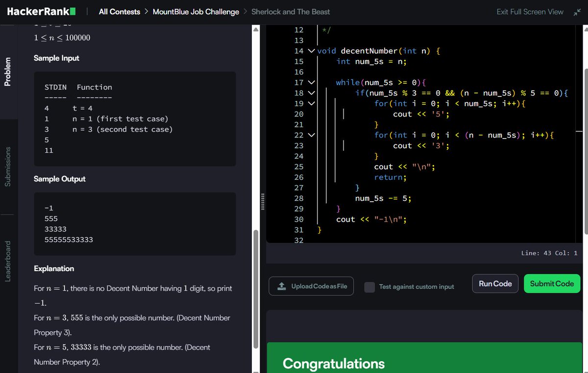Click sample output value 33333

tap(55, 229)
